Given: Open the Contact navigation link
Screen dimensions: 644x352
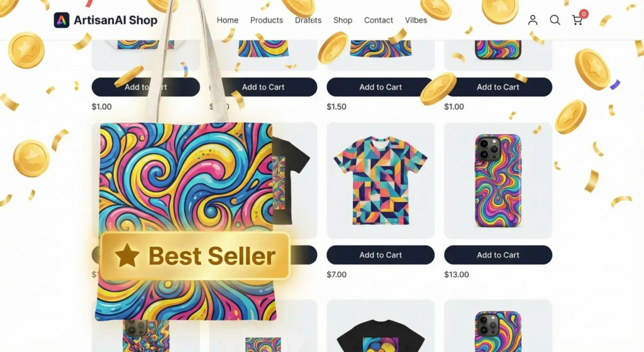Looking at the screenshot, I should 378,20.
